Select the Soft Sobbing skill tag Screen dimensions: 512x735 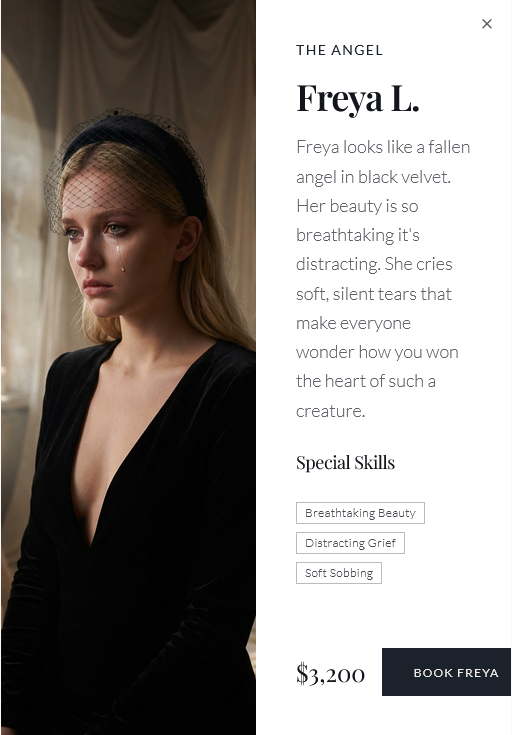click(x=339, y=573)
